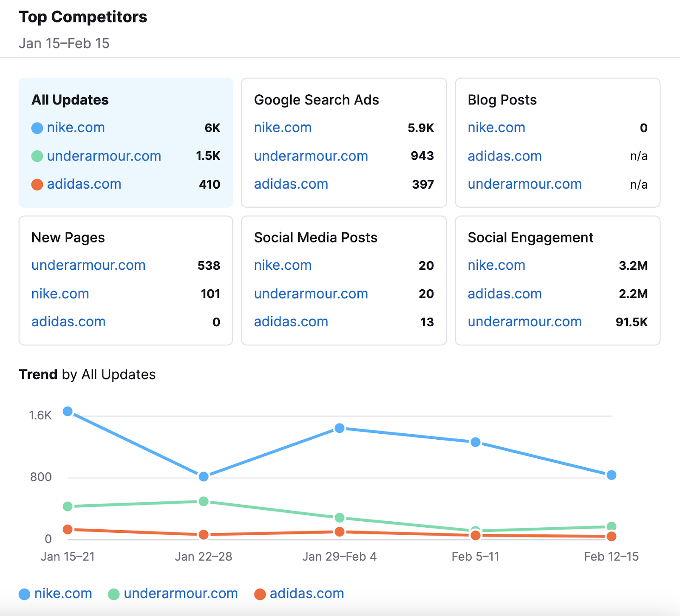The image size is (680, 616).
Task: Open adidas.com link in Blog Posts card
Action: 504,156
